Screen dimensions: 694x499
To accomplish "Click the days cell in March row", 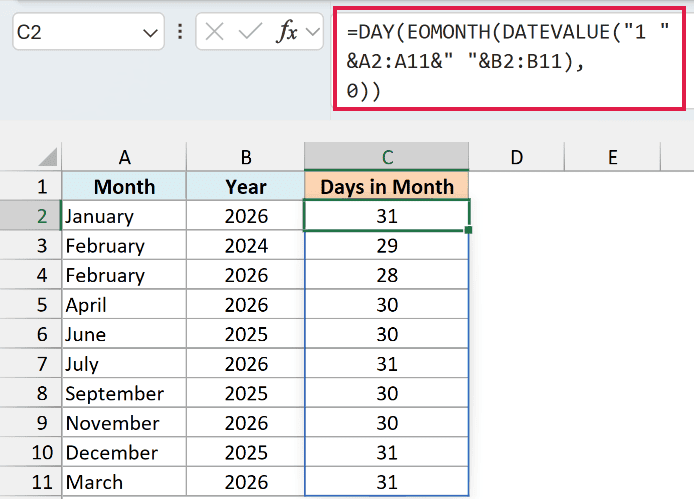I will (386, 481).
